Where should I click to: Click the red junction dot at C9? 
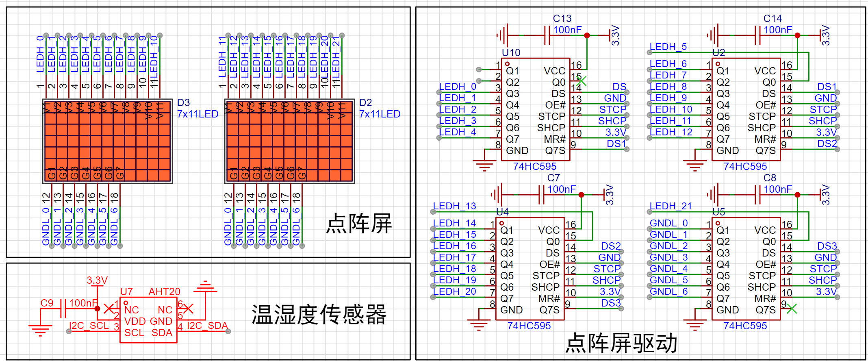pos(97,309)
